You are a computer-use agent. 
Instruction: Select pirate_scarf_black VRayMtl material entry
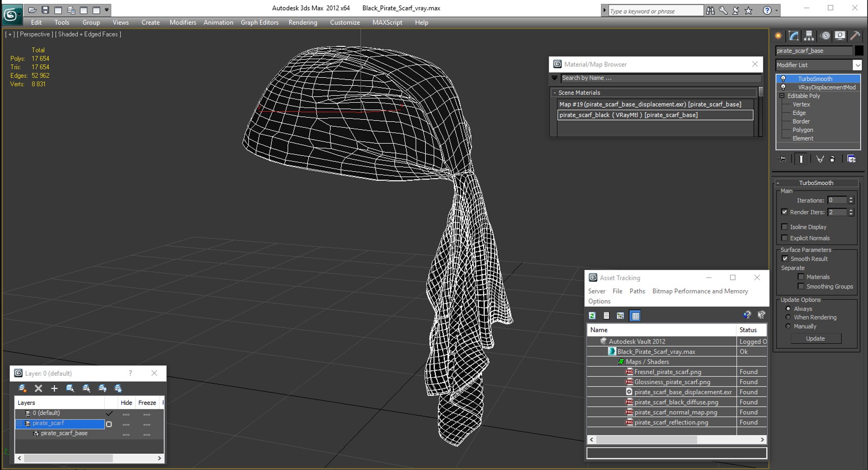656,115
